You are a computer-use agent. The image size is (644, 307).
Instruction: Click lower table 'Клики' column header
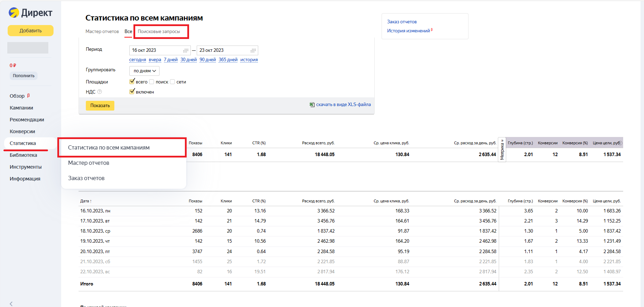point(226,201)
